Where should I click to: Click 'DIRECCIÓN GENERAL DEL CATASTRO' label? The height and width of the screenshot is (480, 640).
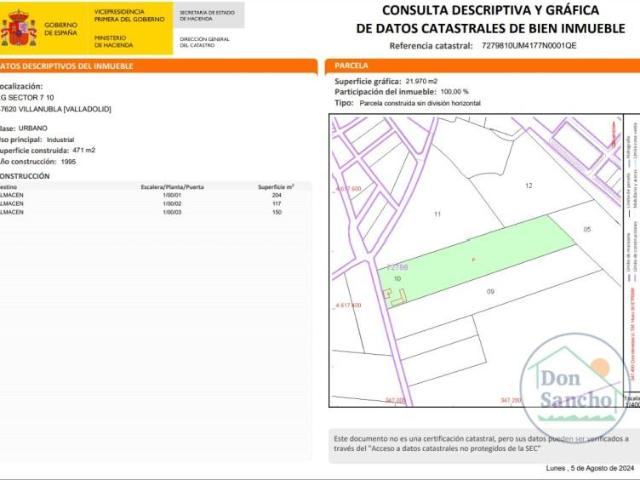204,42
